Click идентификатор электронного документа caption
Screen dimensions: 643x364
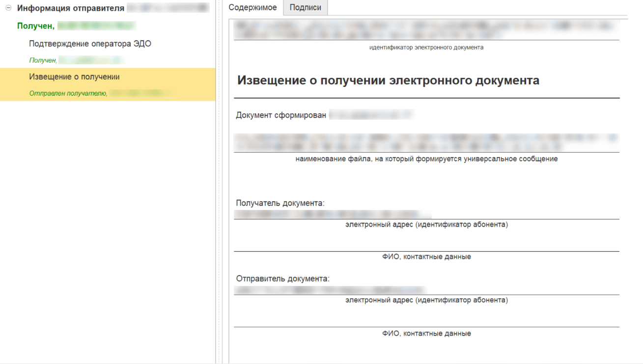[426, 48]
